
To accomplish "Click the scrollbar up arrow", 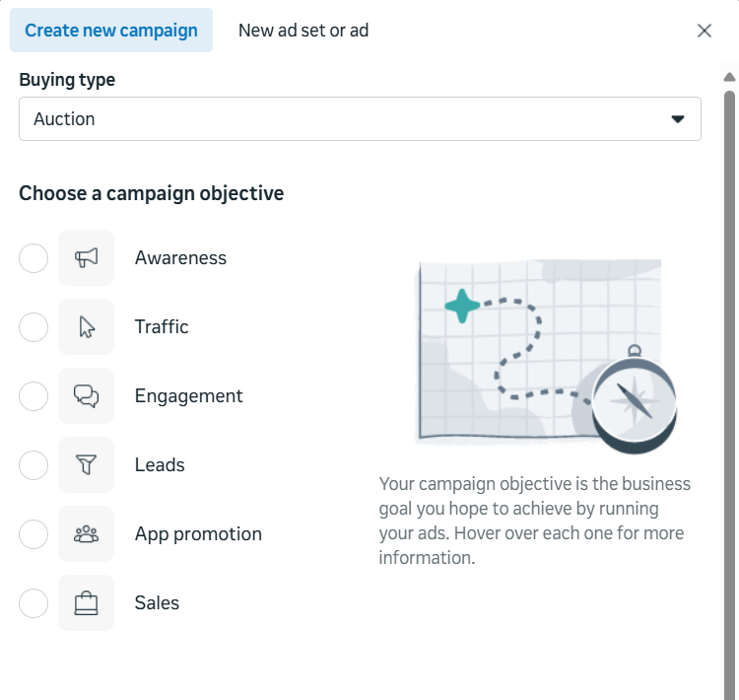I will [x=729, y=77].
